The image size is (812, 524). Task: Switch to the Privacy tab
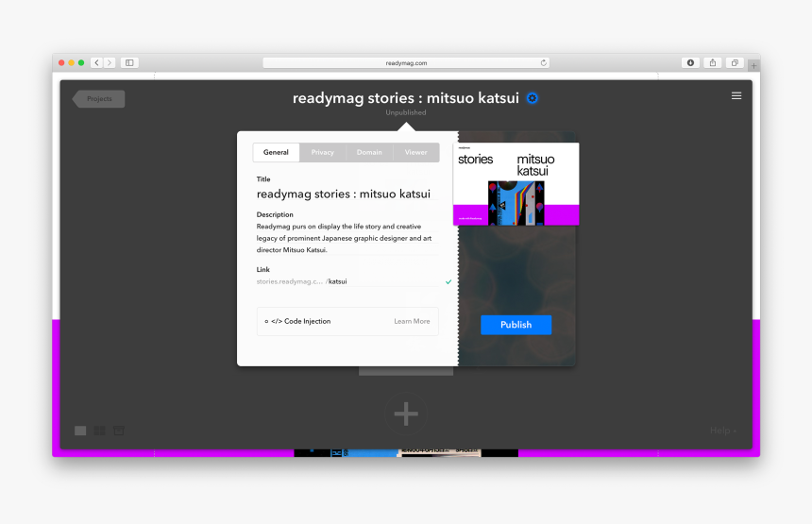pyautogui.click(x=323, y=152)
